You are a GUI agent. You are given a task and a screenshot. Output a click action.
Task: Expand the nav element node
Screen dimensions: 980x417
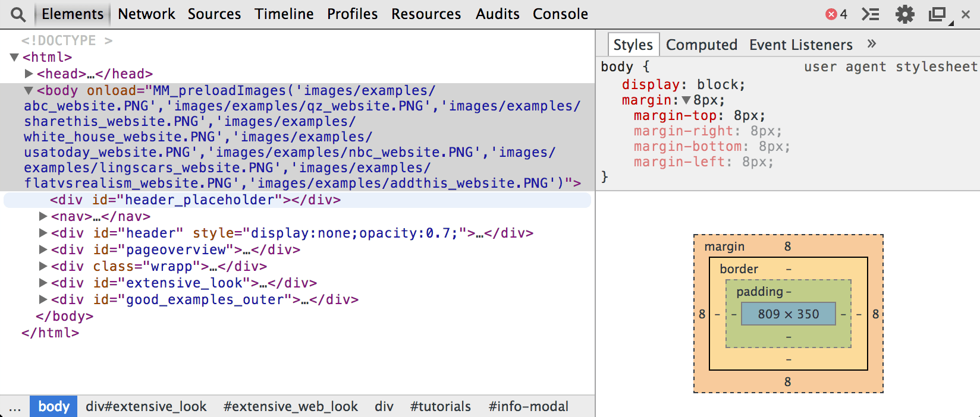pyautogui.click(x=43, y=216)
